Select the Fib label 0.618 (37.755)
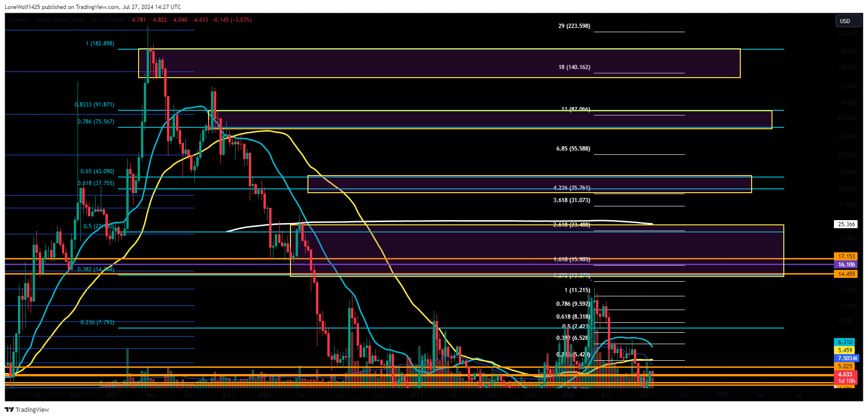 point(96,183)
